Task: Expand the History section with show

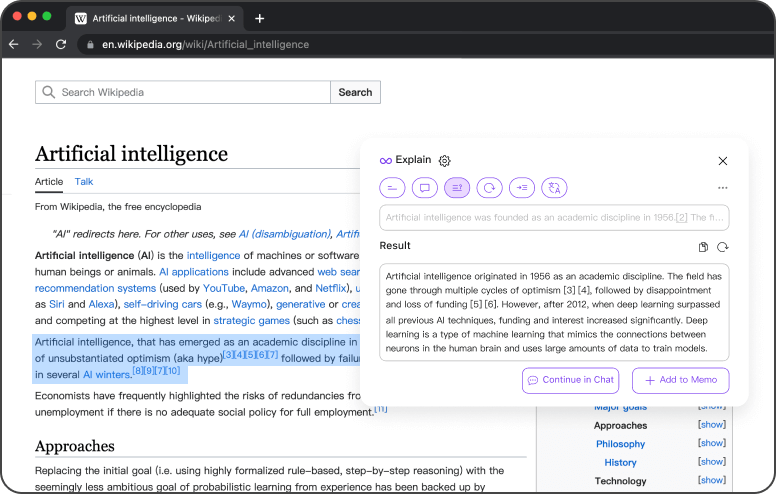Action: 712,462
